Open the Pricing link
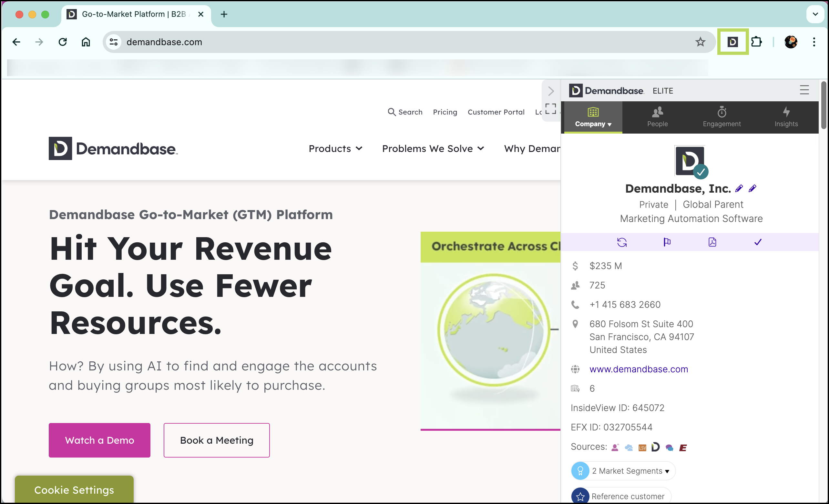Viewport: 829px width, 504px height. click(445, 112)
